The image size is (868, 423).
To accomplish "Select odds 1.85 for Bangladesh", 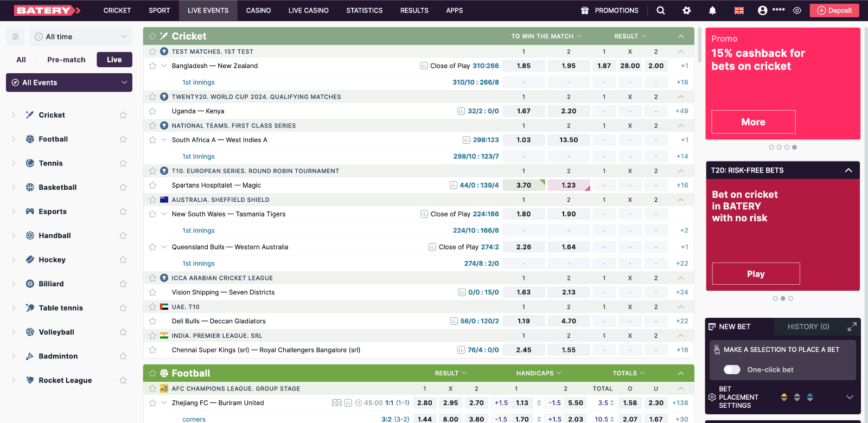I will [x=524, y=66].
